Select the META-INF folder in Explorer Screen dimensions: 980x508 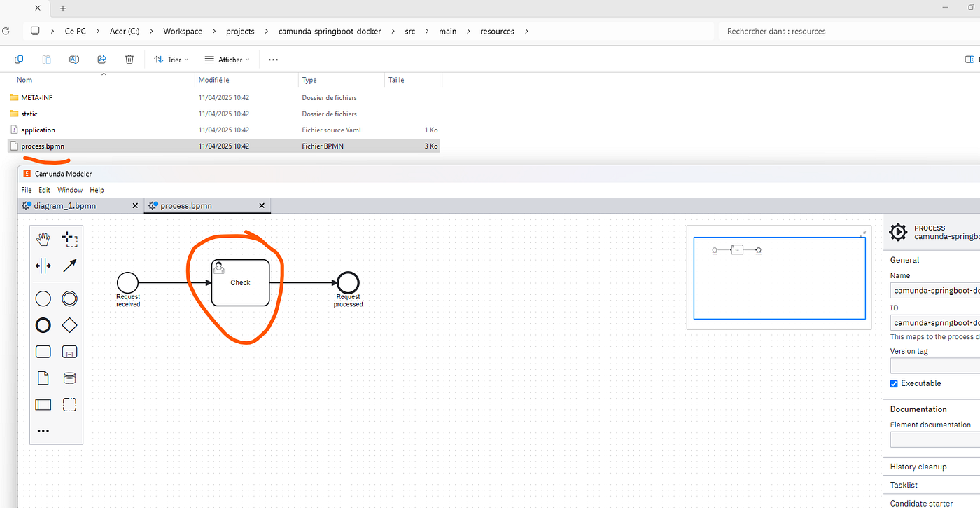[x=36, y=98]
